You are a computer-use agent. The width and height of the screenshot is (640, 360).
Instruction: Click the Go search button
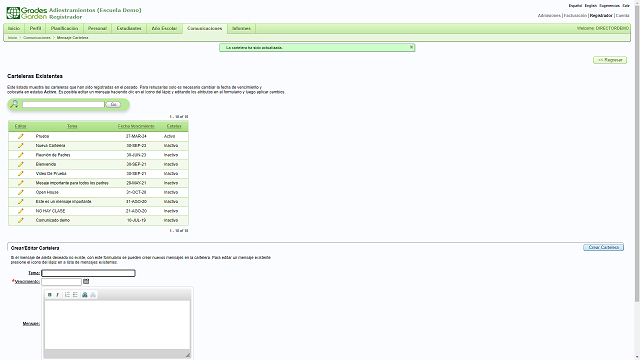coord(113,104)
